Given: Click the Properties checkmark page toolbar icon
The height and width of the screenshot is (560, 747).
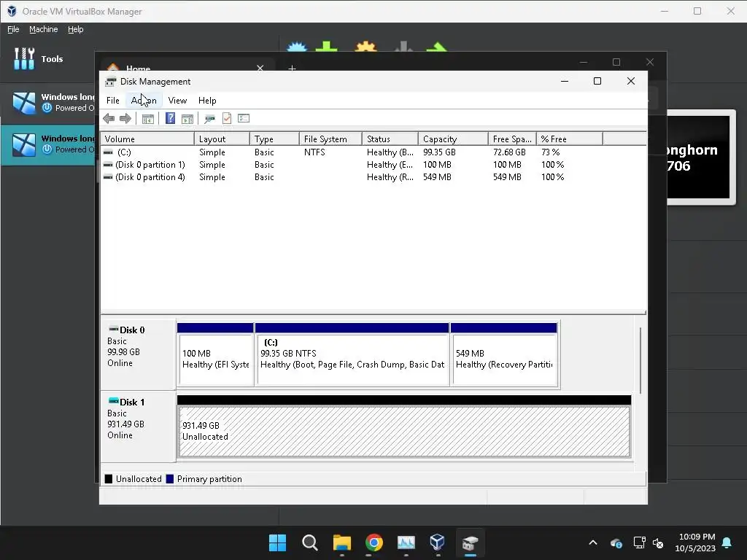Looking at the screenshot, I should [x=227, y=119].
